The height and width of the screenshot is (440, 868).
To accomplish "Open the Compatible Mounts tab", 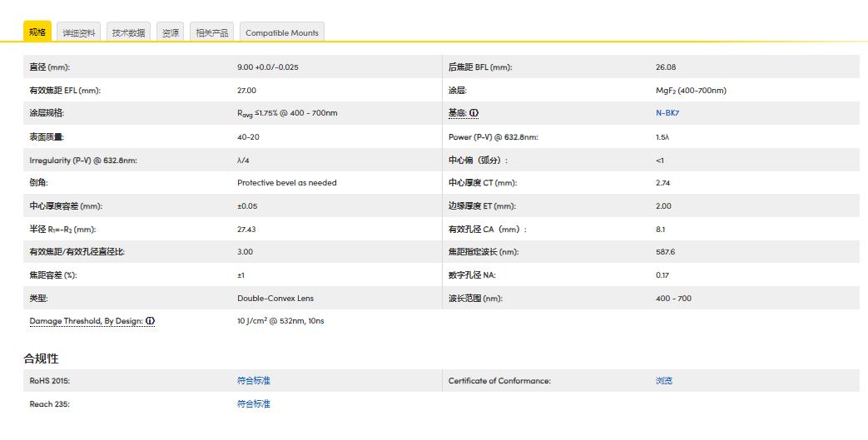I will (281, 33).
